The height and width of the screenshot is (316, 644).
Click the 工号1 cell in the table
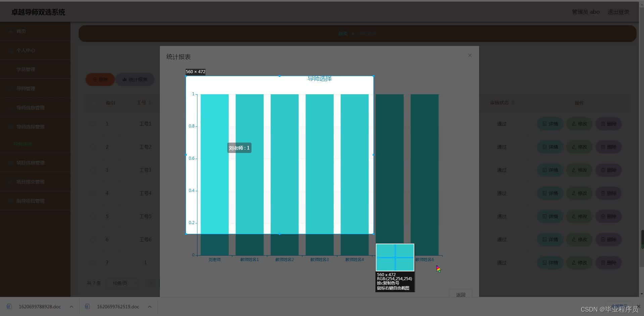click(x=145, y=124)
